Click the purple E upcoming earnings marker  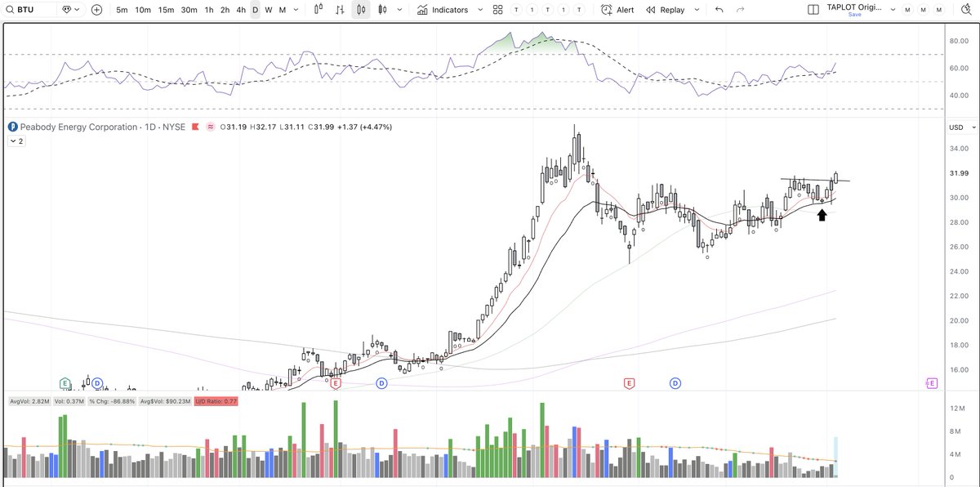[930, 383]
